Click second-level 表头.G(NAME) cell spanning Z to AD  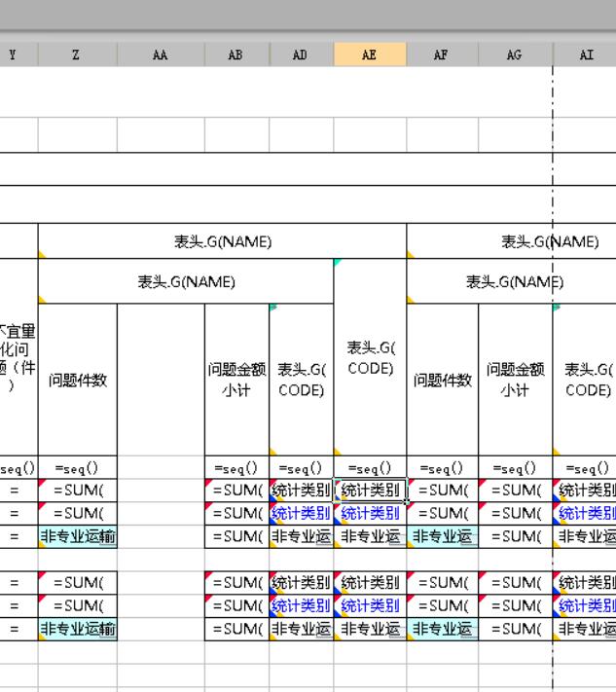click(186, 281)
